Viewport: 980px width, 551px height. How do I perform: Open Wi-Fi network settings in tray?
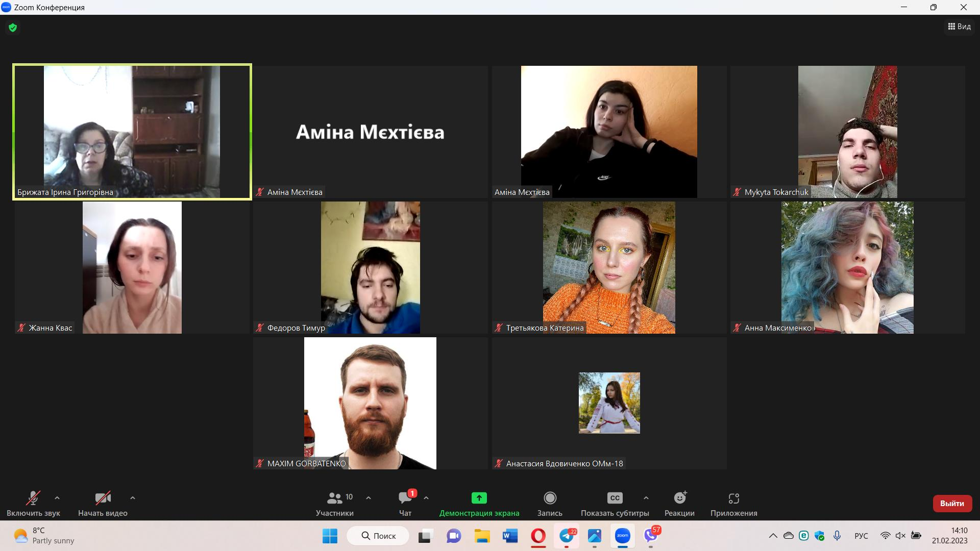click(x=886, y=536)
